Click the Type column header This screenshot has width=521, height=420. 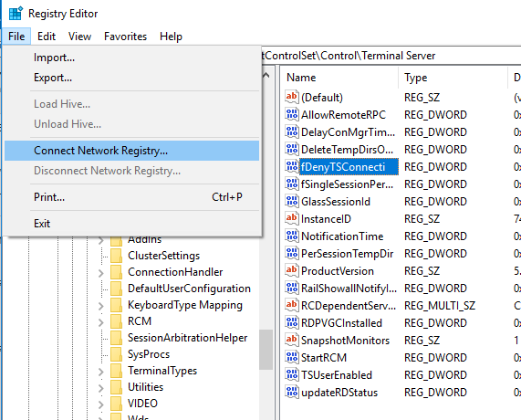[453, 78]
